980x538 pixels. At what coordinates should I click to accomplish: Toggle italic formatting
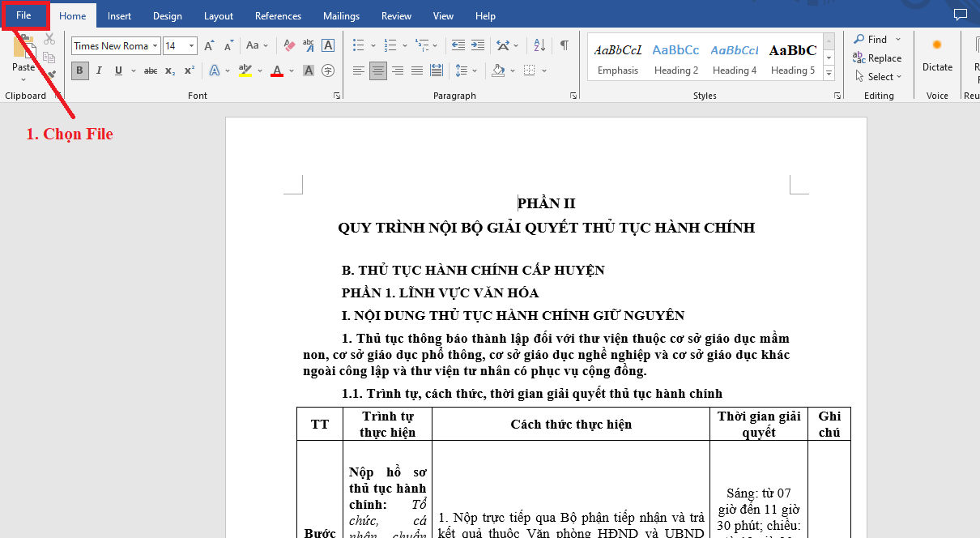click(x=99, y=70)
